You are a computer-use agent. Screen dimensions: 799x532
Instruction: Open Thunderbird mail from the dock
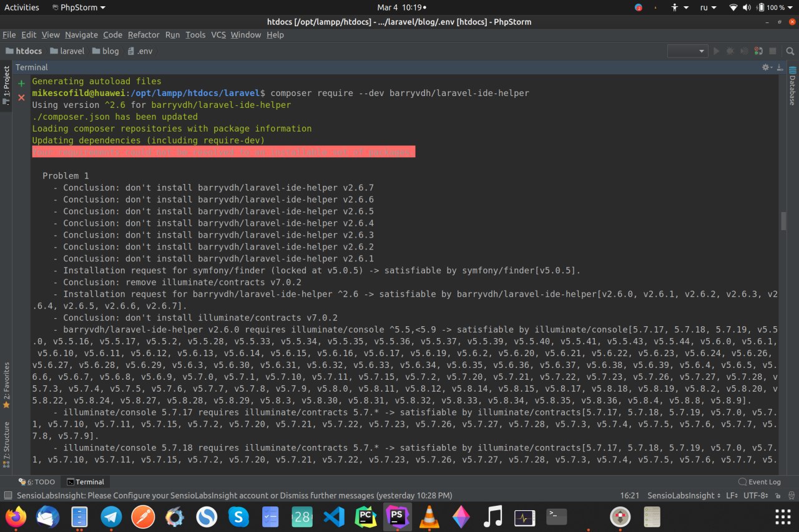48,516
